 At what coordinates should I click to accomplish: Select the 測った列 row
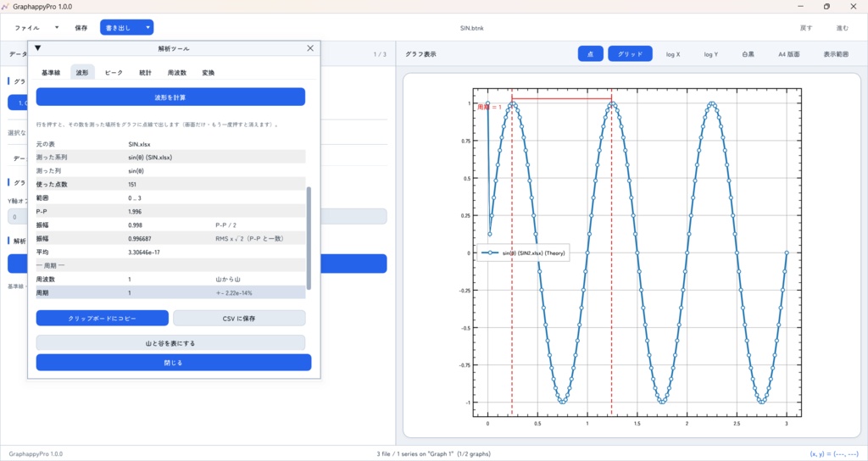coord(170,171)
